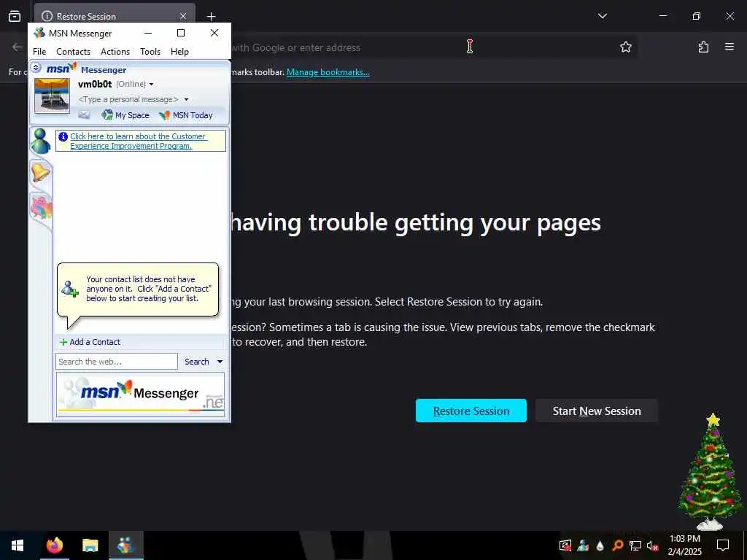Open the Firefox extensions puzzle icon
747x560 pixels.
pyautogui.click(x=703, y=47)
